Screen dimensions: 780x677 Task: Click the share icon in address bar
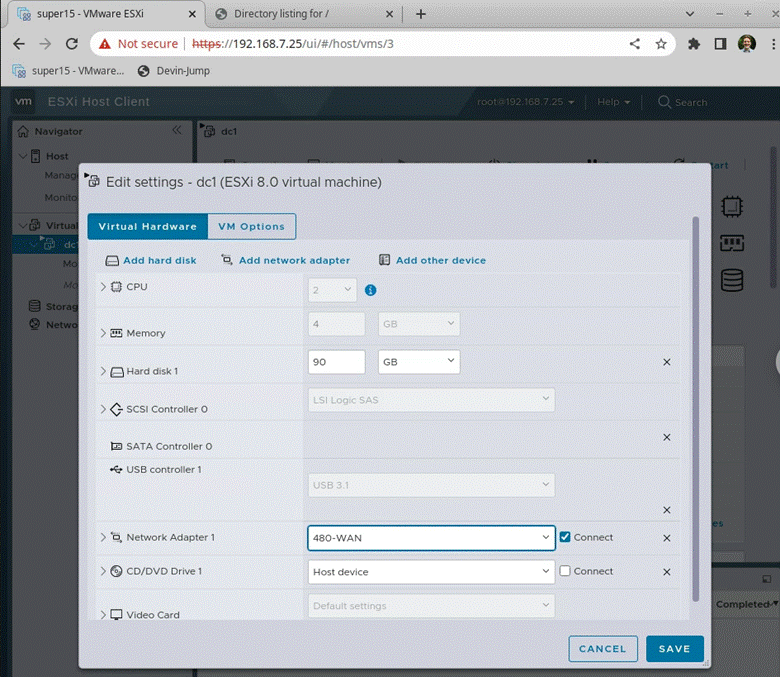pyautogui.click(x=635, y=44)
